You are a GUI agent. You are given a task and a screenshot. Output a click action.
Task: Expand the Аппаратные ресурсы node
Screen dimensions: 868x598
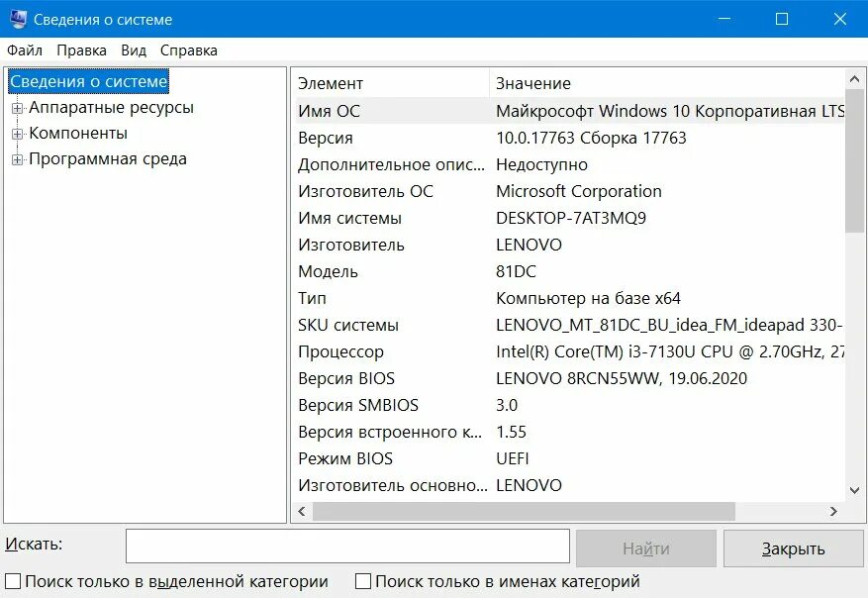click(x=17, y=108)
